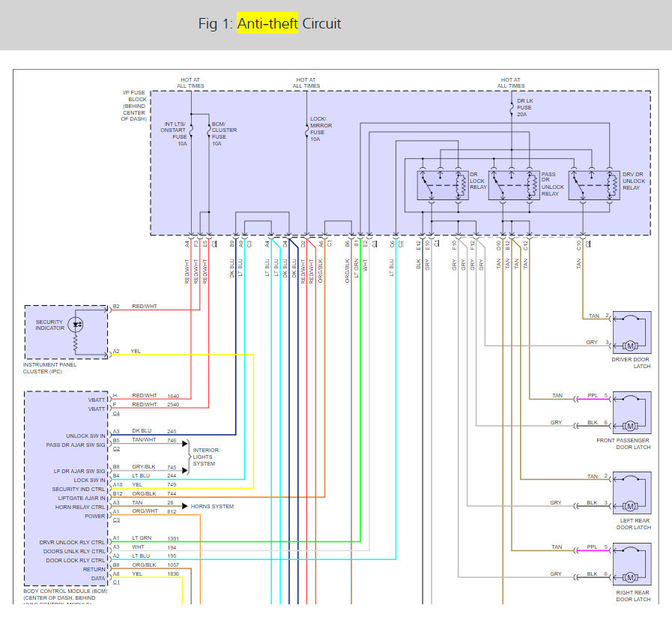672x617 pixels.
Task: Click the LED symbol in Security Indicator
Action: point(76,325)
